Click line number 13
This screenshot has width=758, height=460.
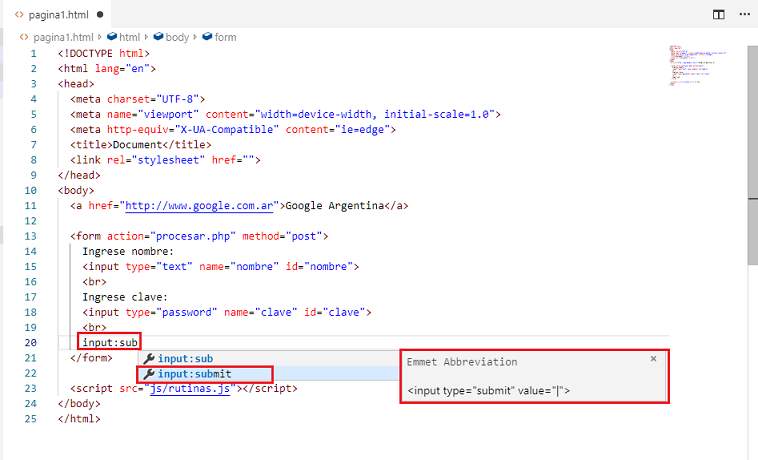30,236
